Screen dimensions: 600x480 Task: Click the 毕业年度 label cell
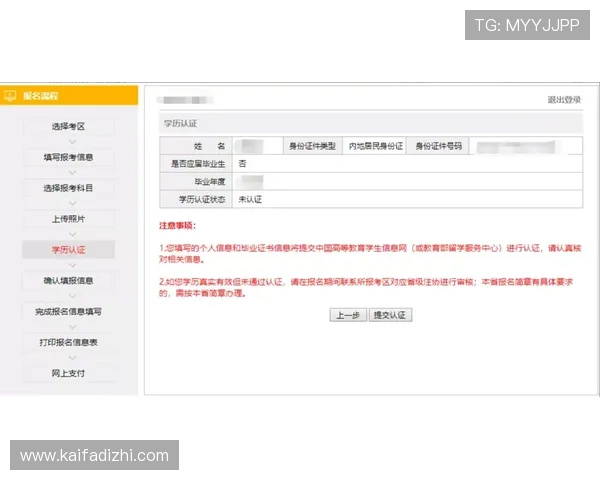196,181
